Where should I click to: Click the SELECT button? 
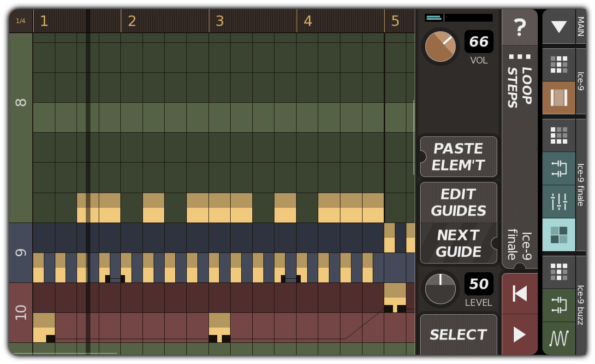[458, 335]
